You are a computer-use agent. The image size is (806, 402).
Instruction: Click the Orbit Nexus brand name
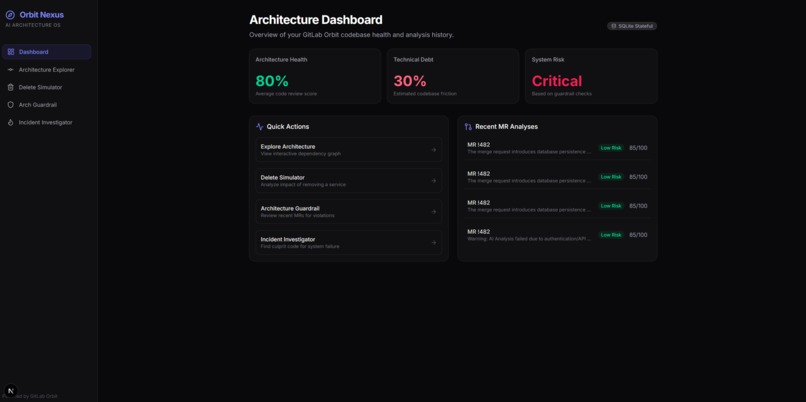42,15
